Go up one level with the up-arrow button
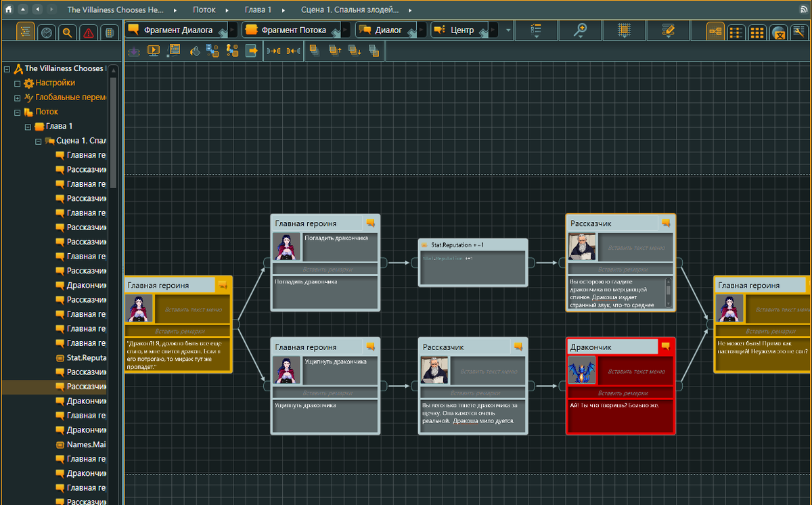The image size is (812, 505). tap(23, 10)
